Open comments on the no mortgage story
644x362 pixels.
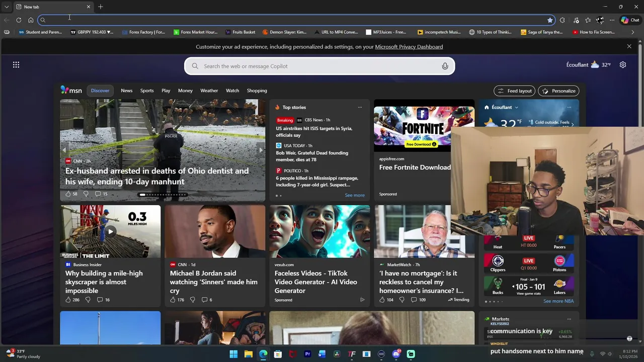(x=418, y=300)
